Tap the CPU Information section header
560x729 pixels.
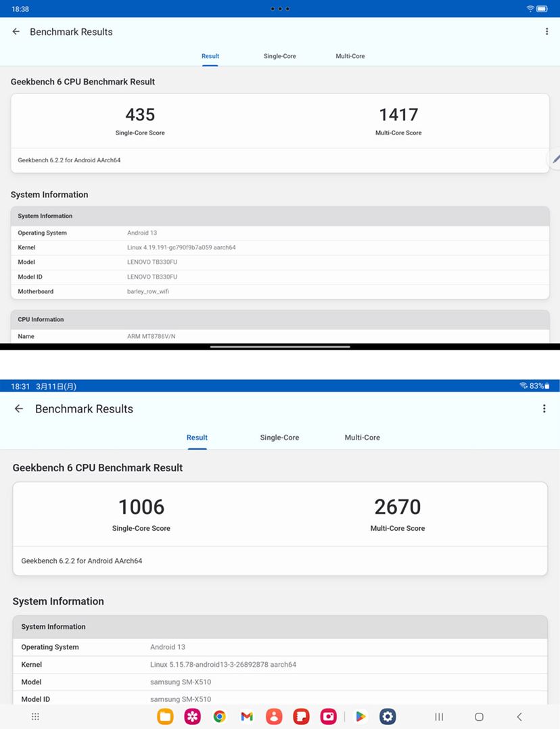pos(280,319)
